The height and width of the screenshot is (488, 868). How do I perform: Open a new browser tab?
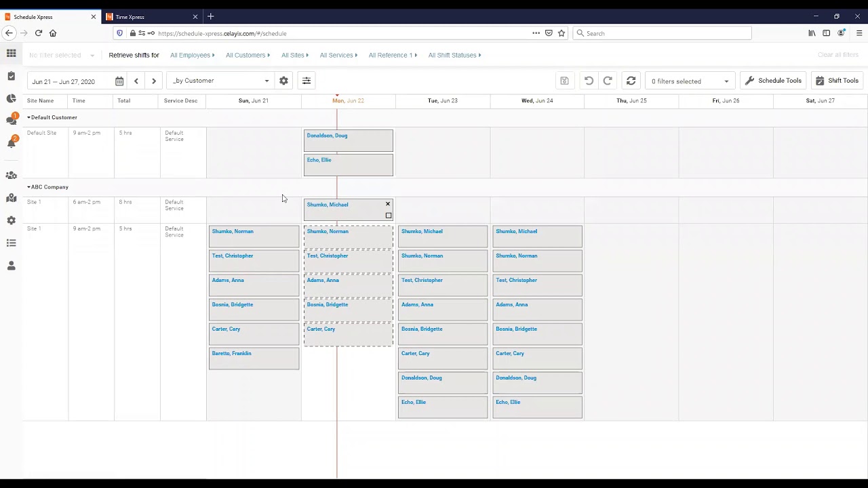click(x=210, y=16)
